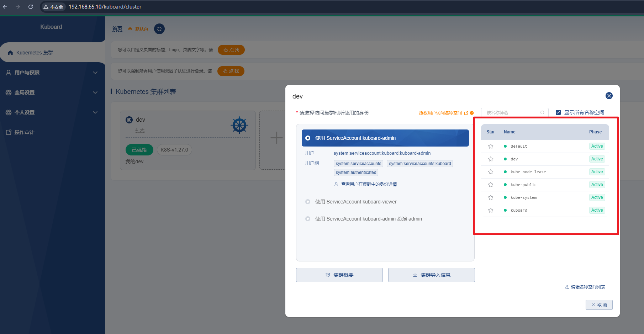Open the 用户与权限 sidebar menu
The height and width of the screenshot is (334, 644).
53,73
